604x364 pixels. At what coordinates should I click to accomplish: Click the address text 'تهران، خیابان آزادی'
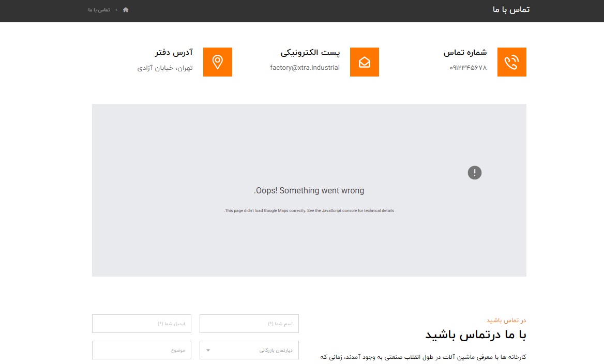pos(165,68)
